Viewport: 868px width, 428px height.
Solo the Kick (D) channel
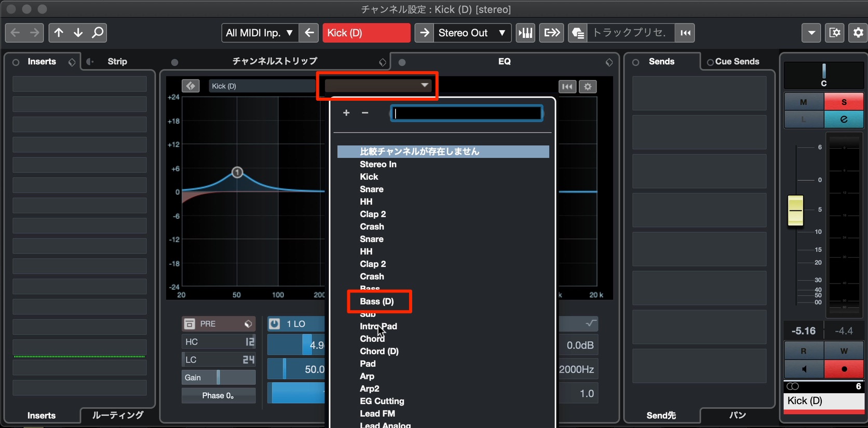pyautogui.click(x=844, y=102)
